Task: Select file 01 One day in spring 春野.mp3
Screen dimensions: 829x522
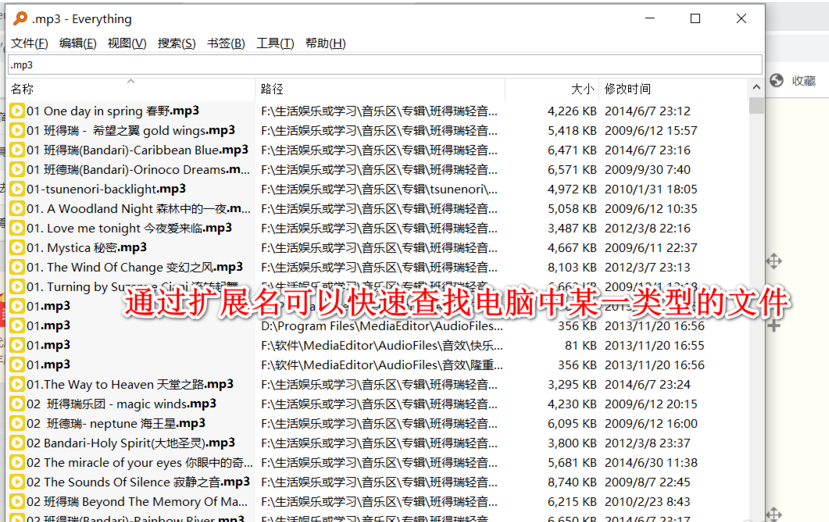Action: coord(113,111)
